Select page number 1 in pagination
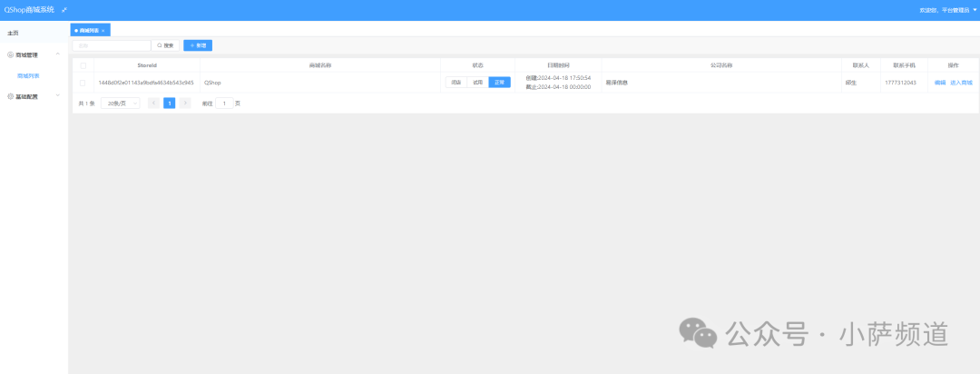Screen dimensions: 980x374 click(x=170, y=103)
